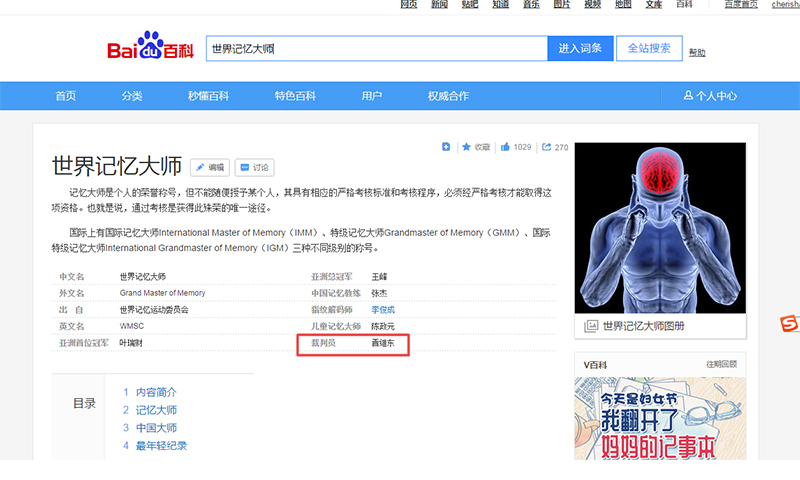
Task: Open the 世界记忆大师图册 album icon
Action: 592,326
